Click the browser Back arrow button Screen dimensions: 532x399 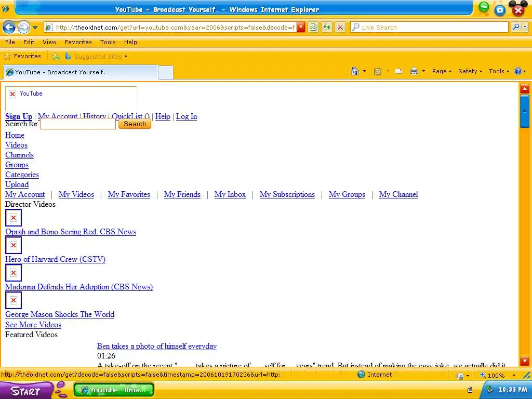pyautogui.click(x=9, y=28)
